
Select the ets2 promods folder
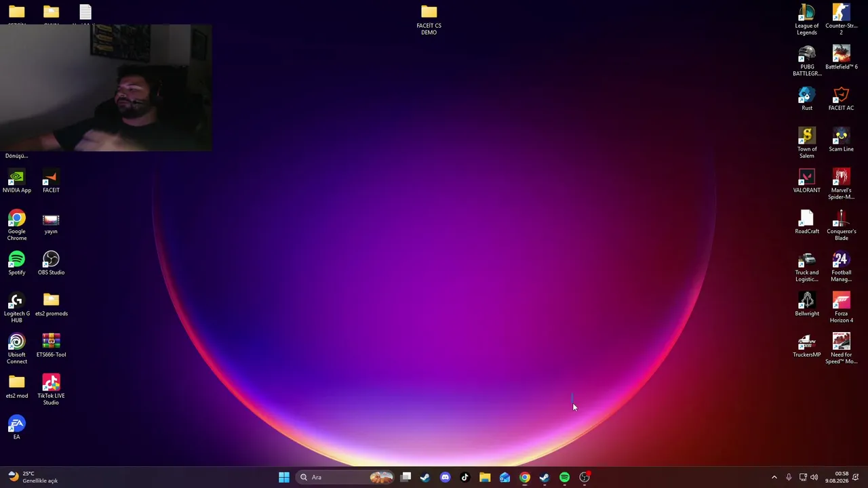[51, 304]
